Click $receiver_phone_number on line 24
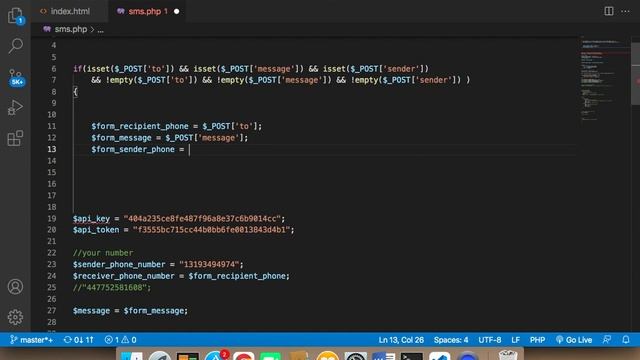Screen dimensions: 640x360 tap(124, 276)
